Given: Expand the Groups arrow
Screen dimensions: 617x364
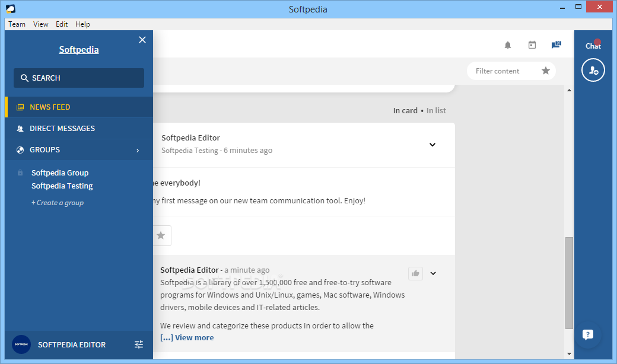Looking at the screenshot, I should coord(138,150).
